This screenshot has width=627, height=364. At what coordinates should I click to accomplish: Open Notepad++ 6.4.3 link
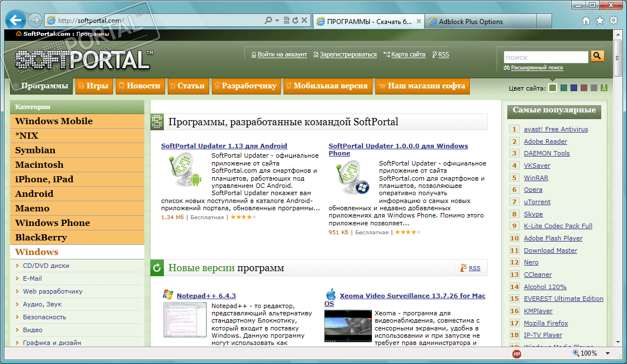click(x=206, y=296)
